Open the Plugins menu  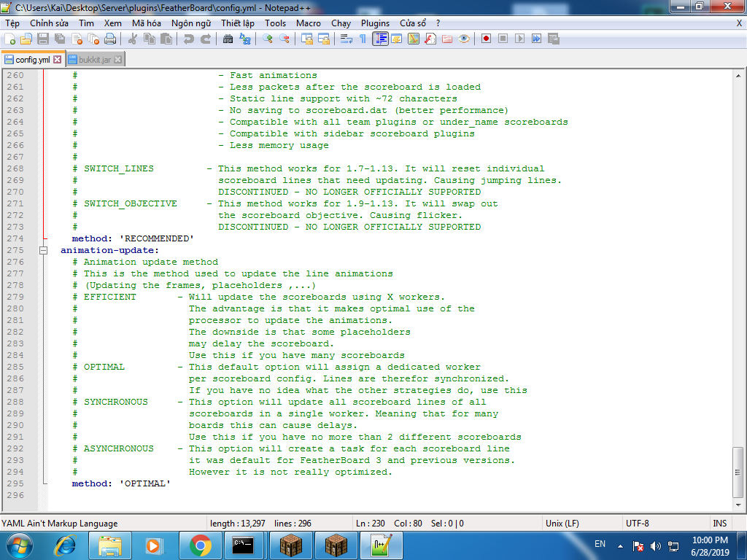375,23
